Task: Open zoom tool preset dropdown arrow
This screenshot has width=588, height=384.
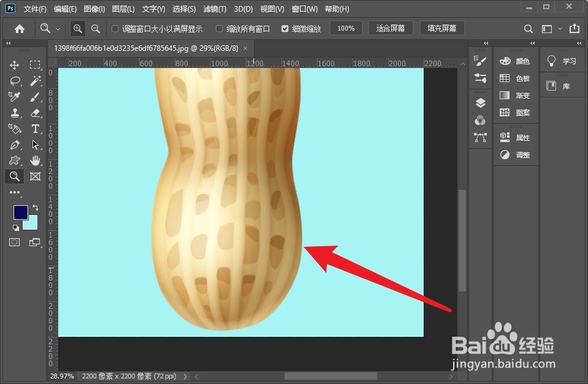Action: 58,28
